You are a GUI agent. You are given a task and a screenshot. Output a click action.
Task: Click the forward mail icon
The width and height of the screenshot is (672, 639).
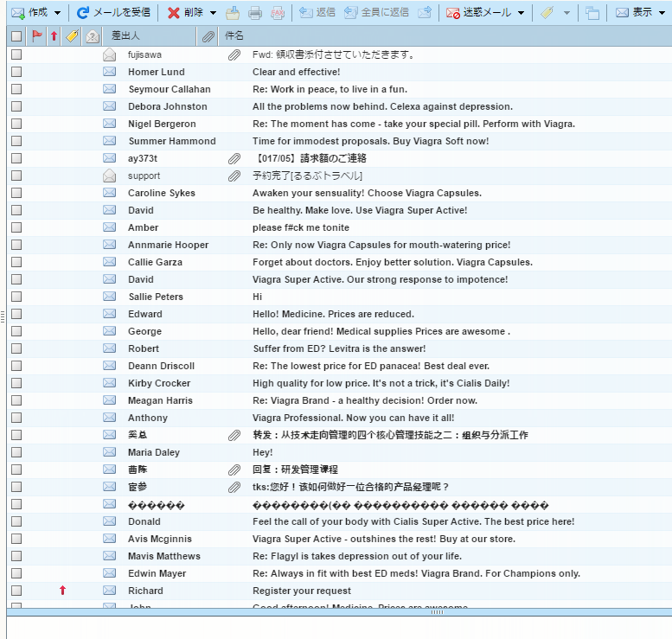tap(425, 13)
